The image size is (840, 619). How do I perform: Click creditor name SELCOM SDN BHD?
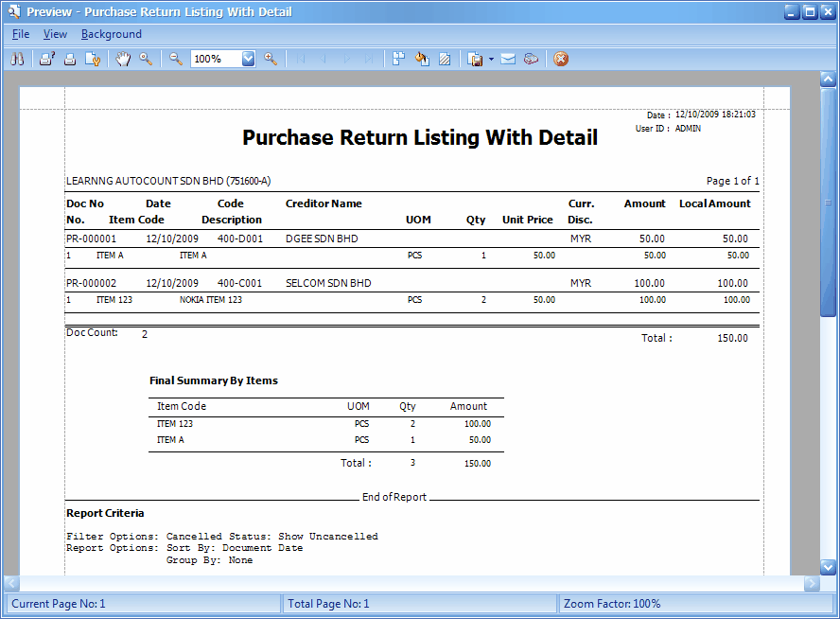tap(328, 283)
